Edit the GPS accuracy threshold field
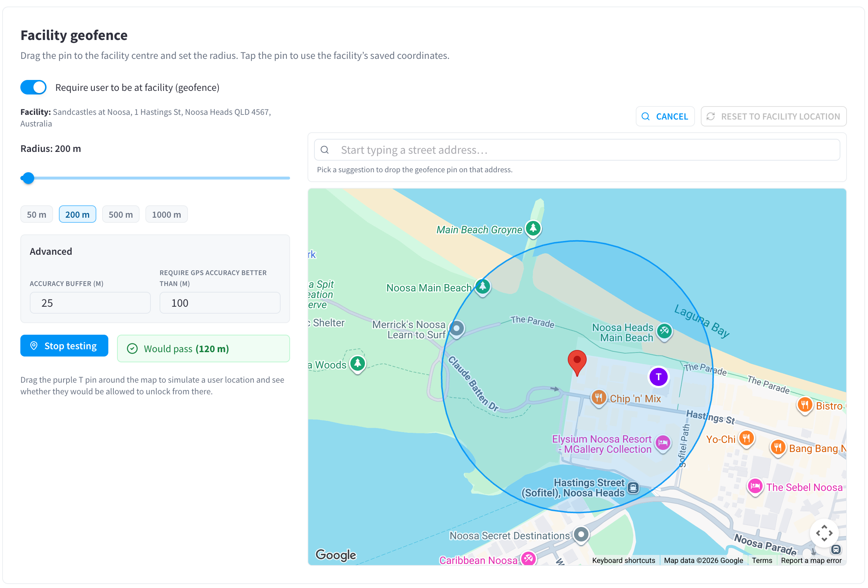This screenshot has width=868, height=588. click(220, 303)
